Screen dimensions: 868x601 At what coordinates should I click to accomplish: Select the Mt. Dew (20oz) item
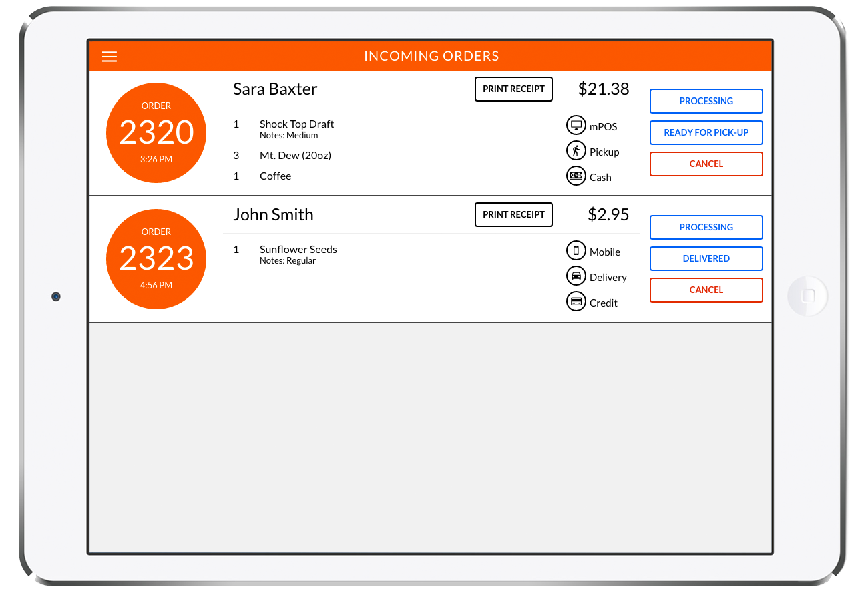tap(295, 156)
